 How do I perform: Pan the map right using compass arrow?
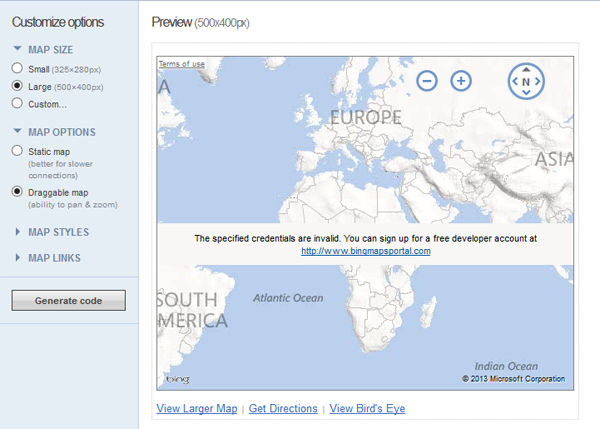click(x=538, y=81)
